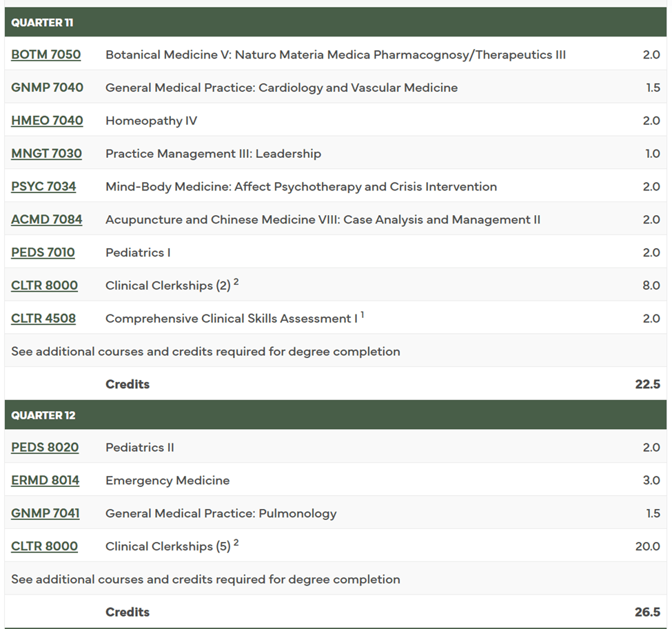Click General Medical Practice: Pulmonology title
This screenshot has height=629, width=672.
tap(221, 514)
